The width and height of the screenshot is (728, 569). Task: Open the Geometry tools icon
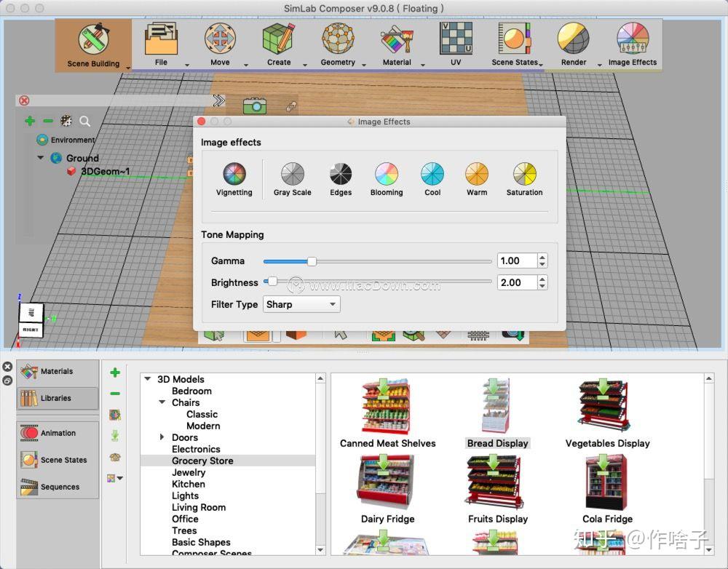pos(338,39)
